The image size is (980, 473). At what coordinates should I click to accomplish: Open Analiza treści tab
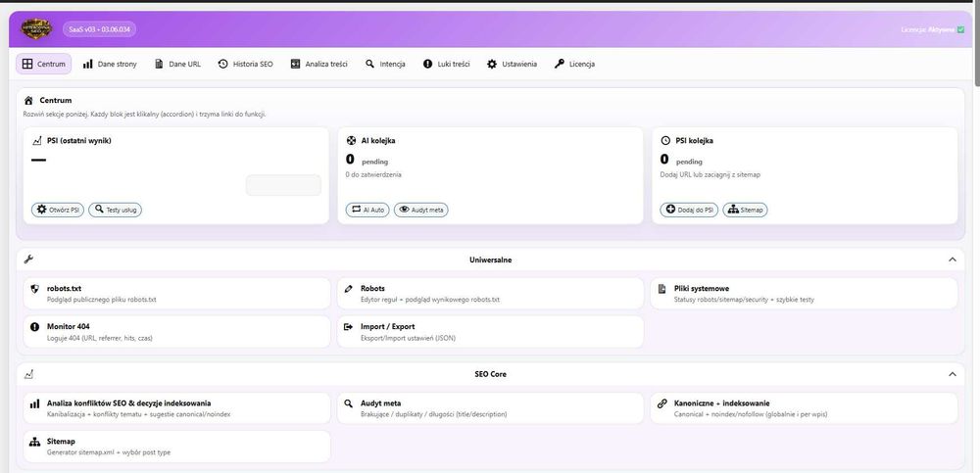tap(318, 64)
